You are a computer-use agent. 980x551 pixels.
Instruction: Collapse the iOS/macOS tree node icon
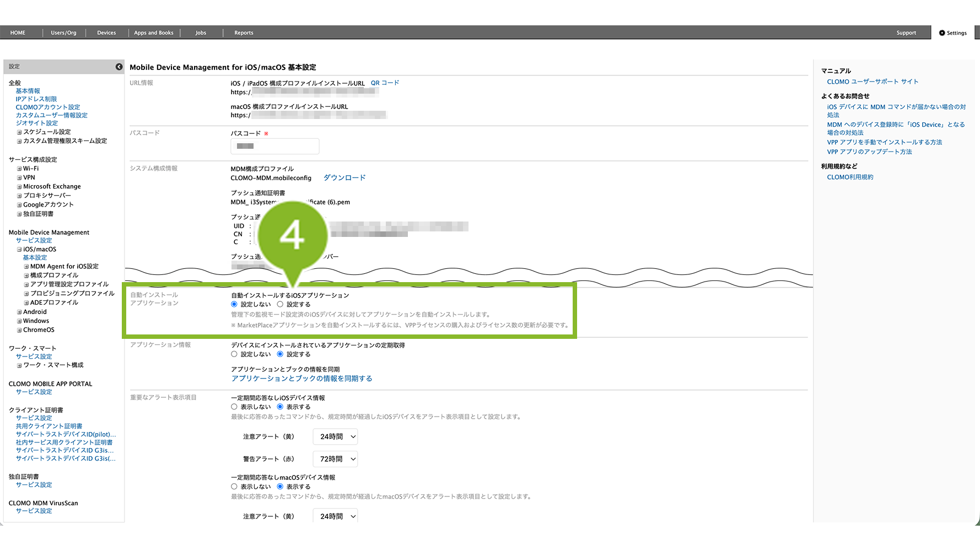[19, 250]
